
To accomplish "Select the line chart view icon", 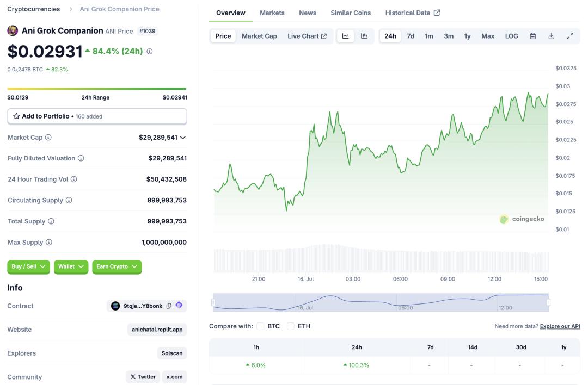I will point(345,36).
